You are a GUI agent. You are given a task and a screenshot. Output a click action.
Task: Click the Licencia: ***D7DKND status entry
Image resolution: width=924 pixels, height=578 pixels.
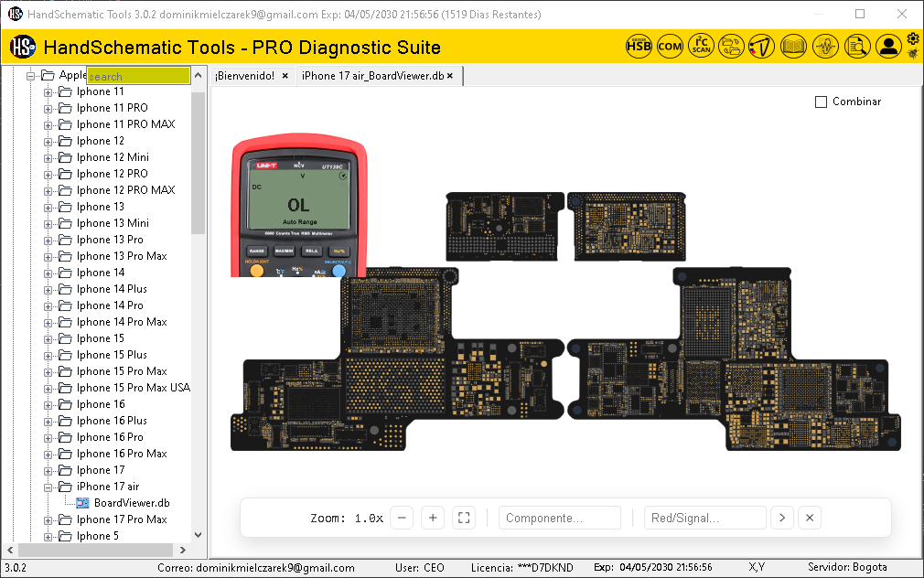tap(522, 567)
